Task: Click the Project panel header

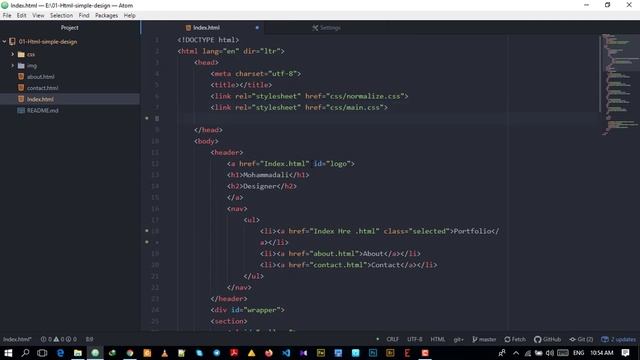Action: point(69,28)
